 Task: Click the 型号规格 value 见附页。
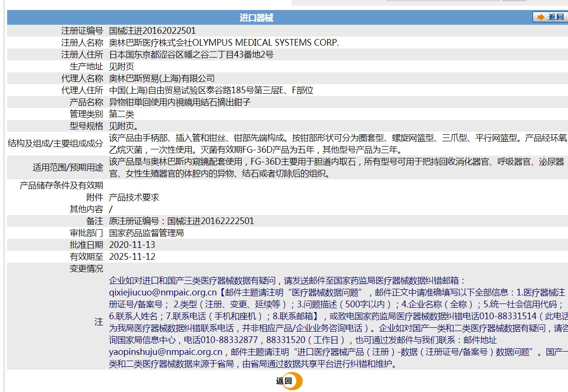[124, 126]
